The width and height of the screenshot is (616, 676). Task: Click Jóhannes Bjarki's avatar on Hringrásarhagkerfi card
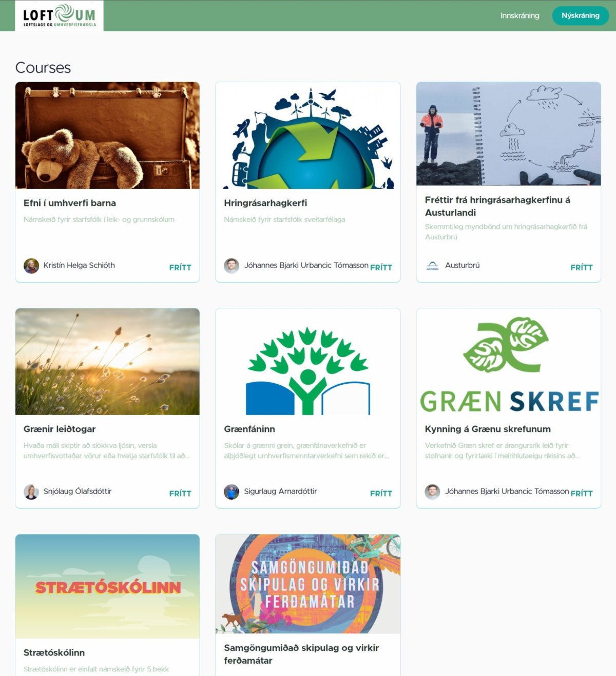[x=232, y=266]
